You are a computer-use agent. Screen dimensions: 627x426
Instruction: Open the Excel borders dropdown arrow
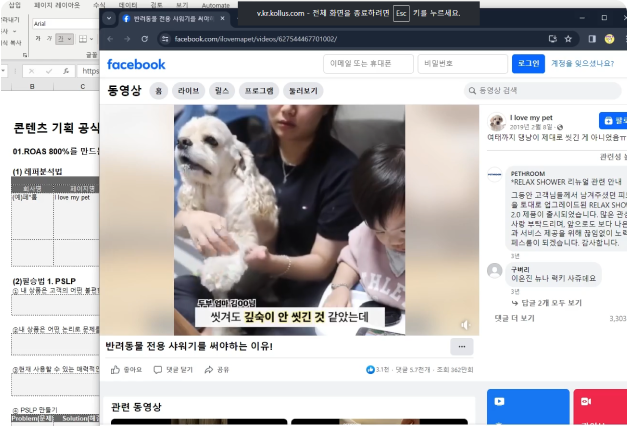tap(92, 39)
